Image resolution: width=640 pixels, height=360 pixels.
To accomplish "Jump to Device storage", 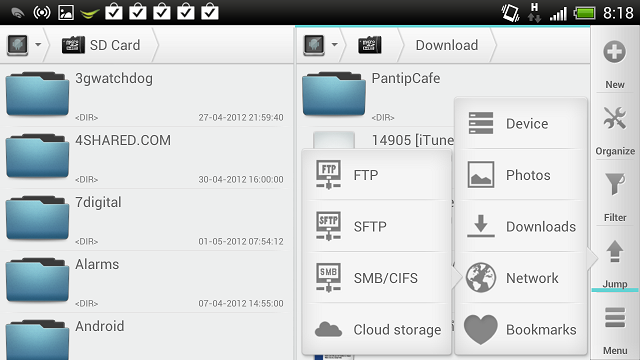I will pyautogui.click(x=521, y=123).
